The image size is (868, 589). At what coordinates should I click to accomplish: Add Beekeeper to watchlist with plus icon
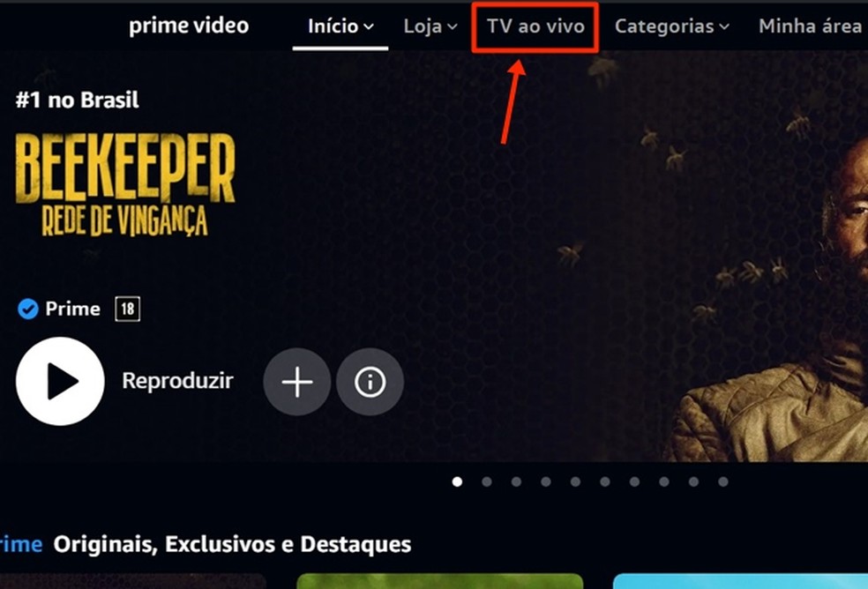tap(297, 382)
